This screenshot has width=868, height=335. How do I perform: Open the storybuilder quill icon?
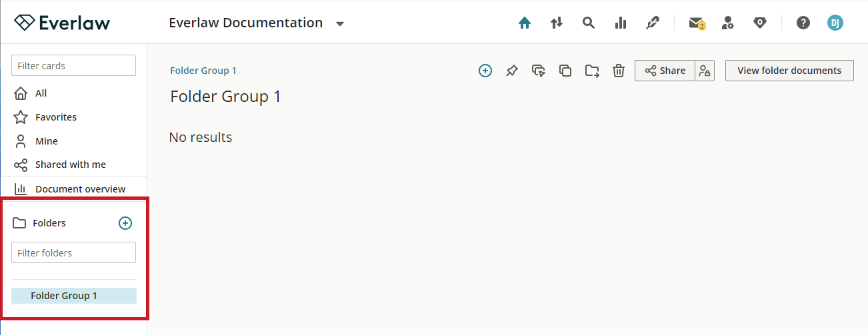coord(653,23)
